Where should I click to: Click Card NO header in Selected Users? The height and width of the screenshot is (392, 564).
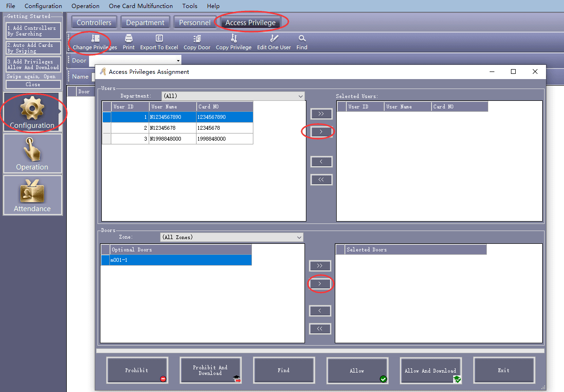[460, 107]
